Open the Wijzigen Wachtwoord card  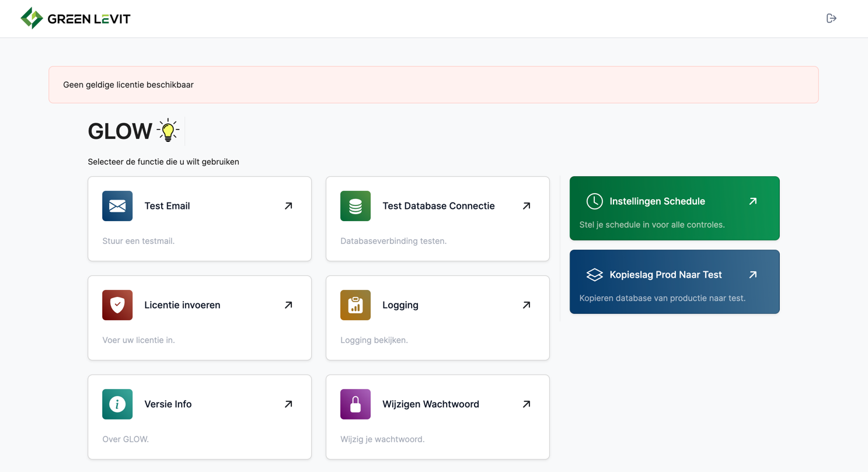point(437,417)
